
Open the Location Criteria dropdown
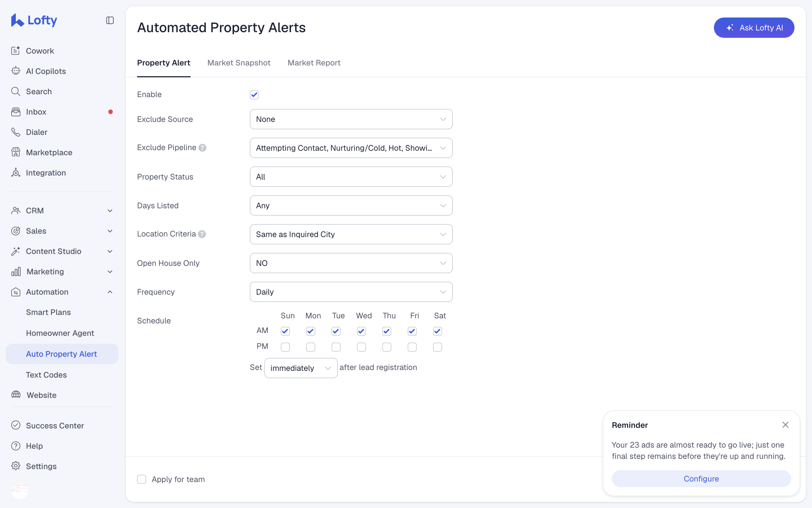(x=351, y=234)
